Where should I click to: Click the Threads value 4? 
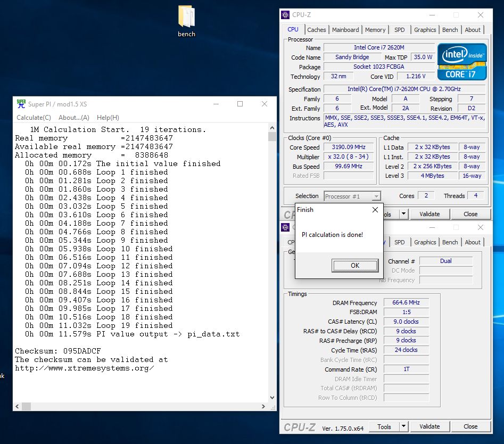pos(476,196)
